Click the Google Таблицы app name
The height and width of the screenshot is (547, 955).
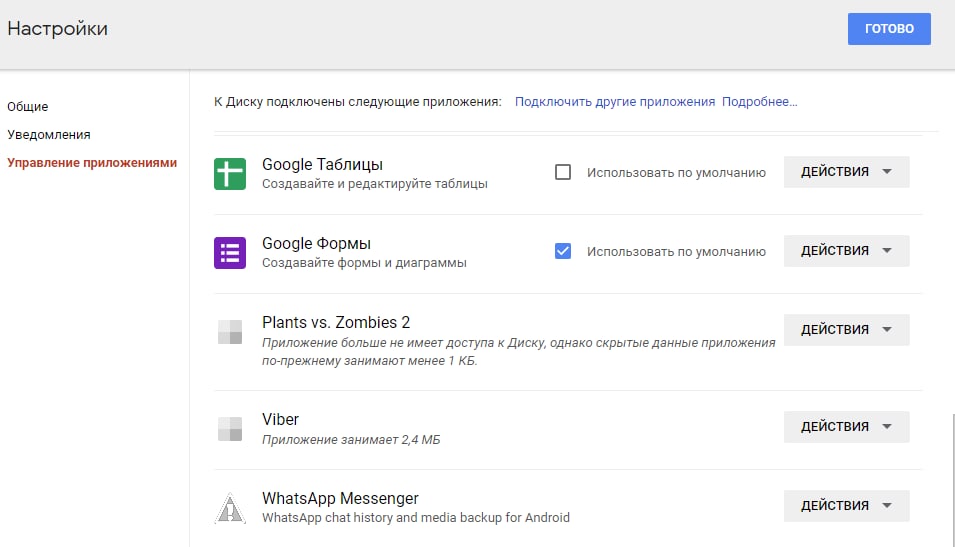(322, 164)
